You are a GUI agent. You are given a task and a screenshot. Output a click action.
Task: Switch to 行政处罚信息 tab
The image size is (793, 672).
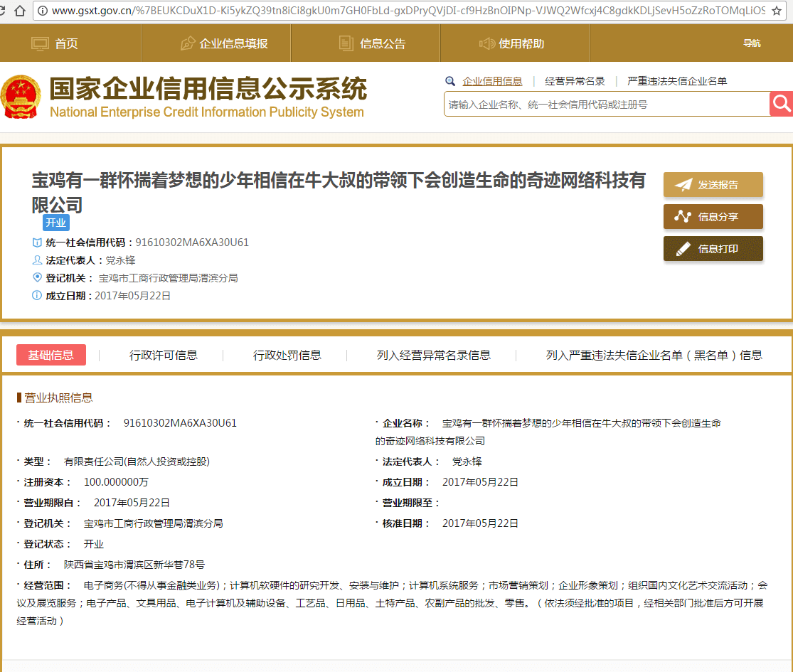[287, 355]
